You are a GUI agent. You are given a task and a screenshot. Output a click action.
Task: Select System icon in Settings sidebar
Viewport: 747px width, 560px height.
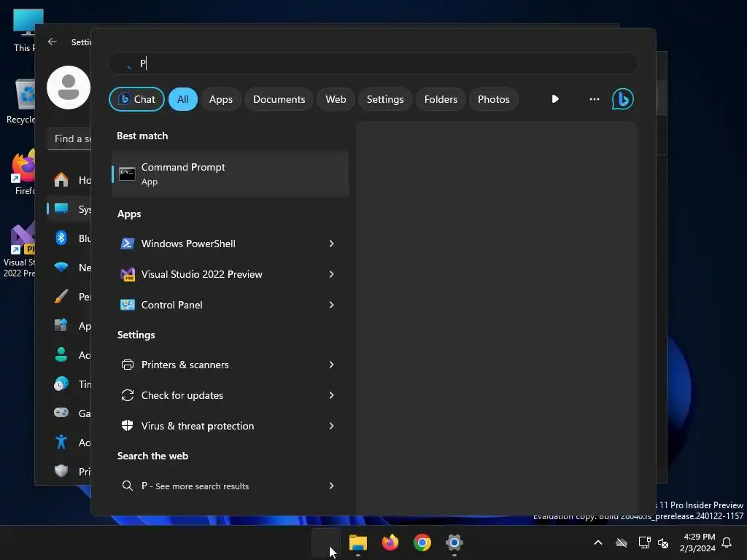coord(61,209)
